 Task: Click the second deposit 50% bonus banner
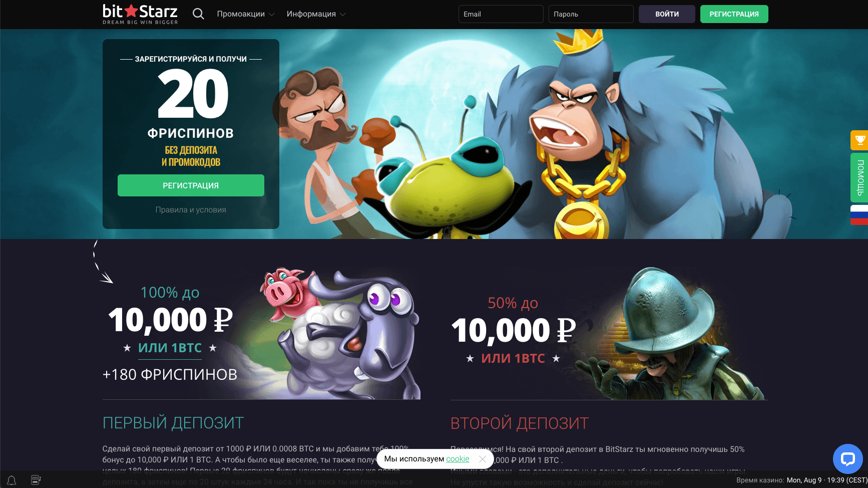(x=609, y=333)
